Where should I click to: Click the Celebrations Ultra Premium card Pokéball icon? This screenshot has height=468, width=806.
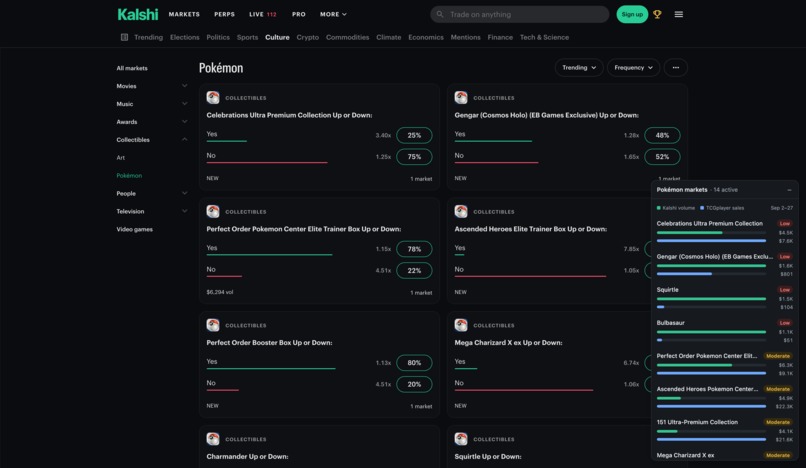(213, 97)
